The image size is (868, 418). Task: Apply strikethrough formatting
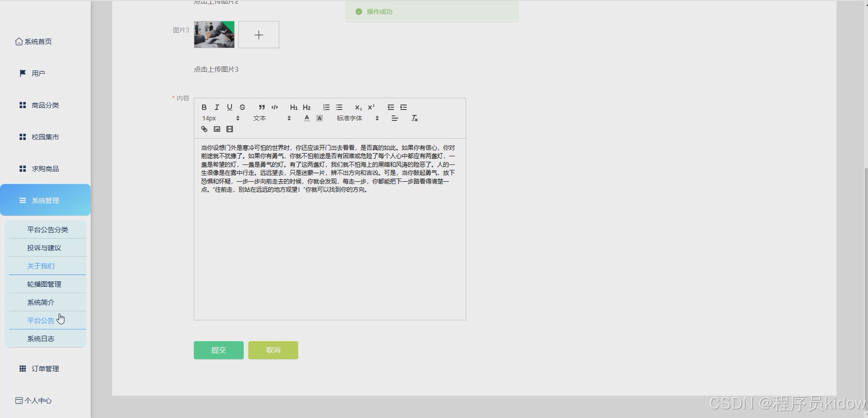click(x=242, y=107)
